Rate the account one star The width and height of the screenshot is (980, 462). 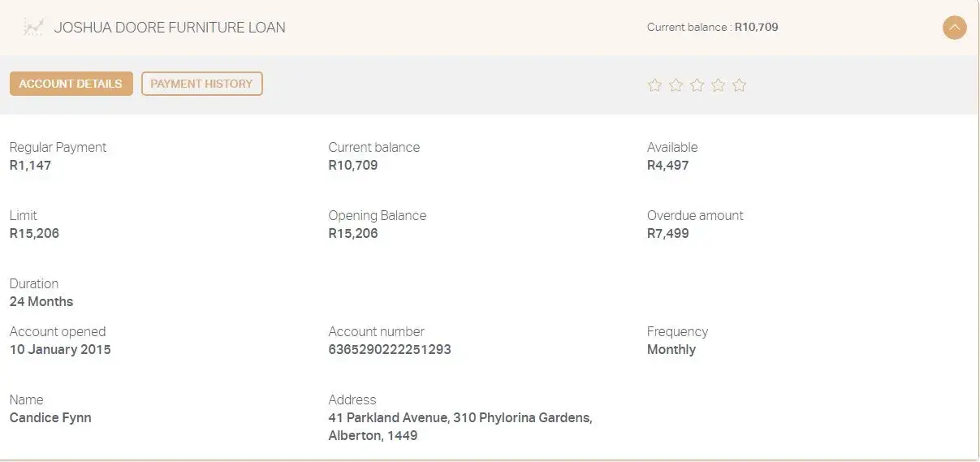click(x=654, y=85)
